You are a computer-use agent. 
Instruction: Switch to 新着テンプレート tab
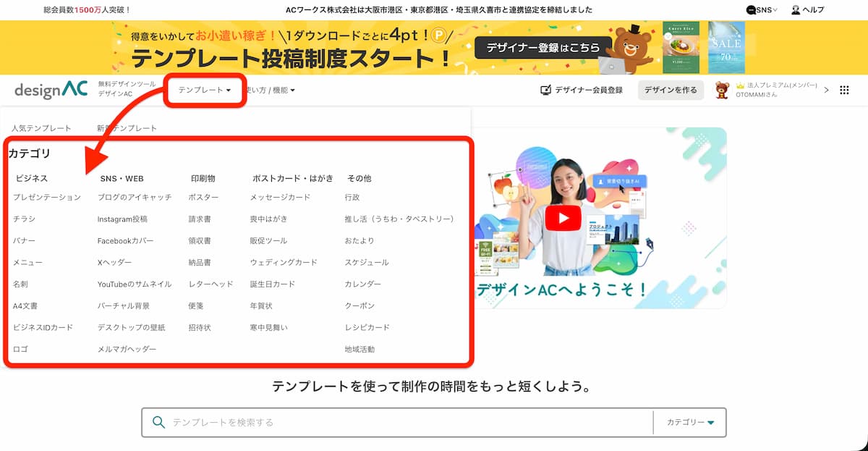(x=127, y=128)
